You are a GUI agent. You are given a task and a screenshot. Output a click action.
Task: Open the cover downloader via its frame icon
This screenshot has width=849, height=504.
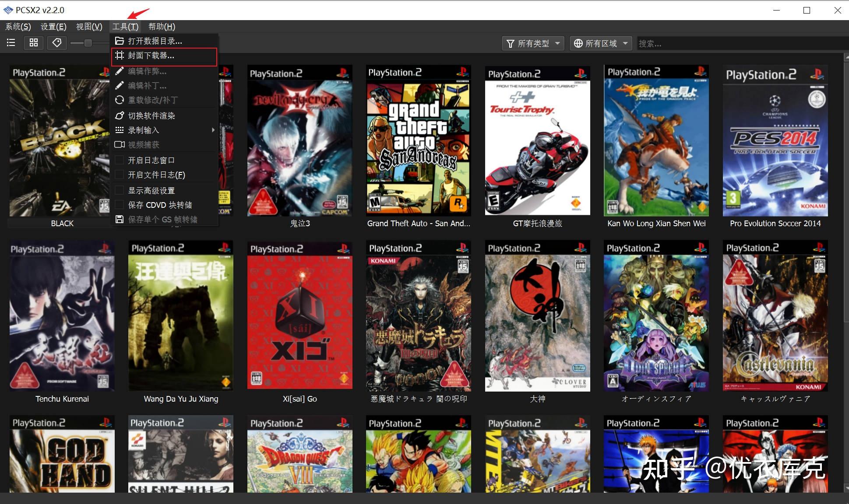click(x=120, y=56)
